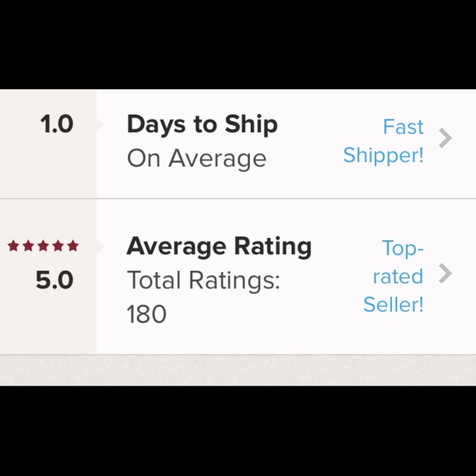Tap the 180 total ratings count
Image resolution: width=476 pixels, height=476 pixels.
click(147, 314)
